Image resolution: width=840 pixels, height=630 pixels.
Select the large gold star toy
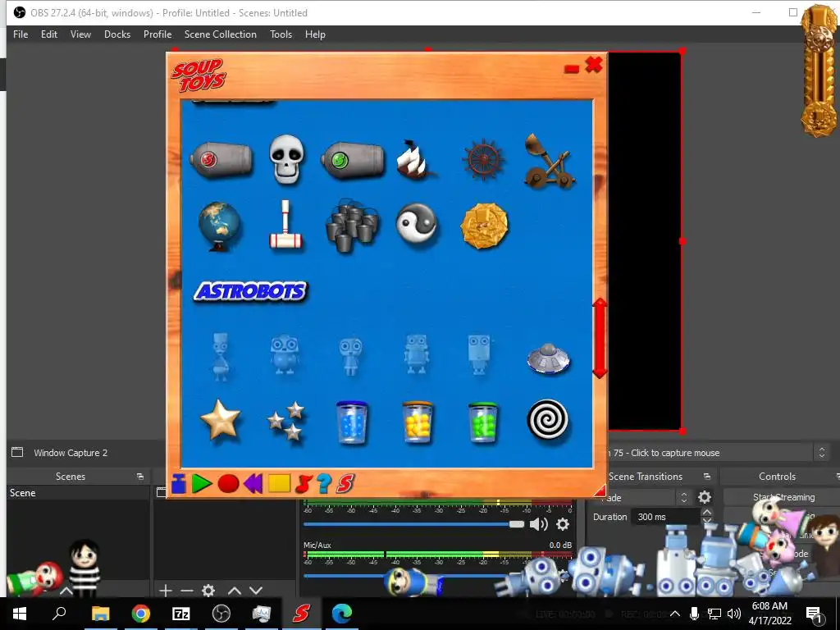220,420
